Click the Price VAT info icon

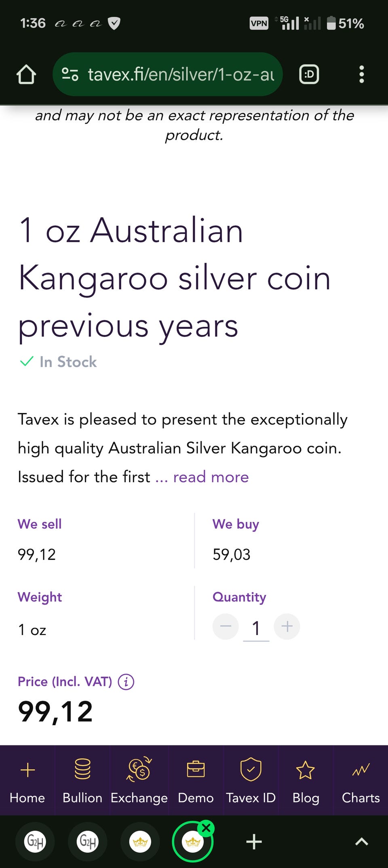click(126, 682)
